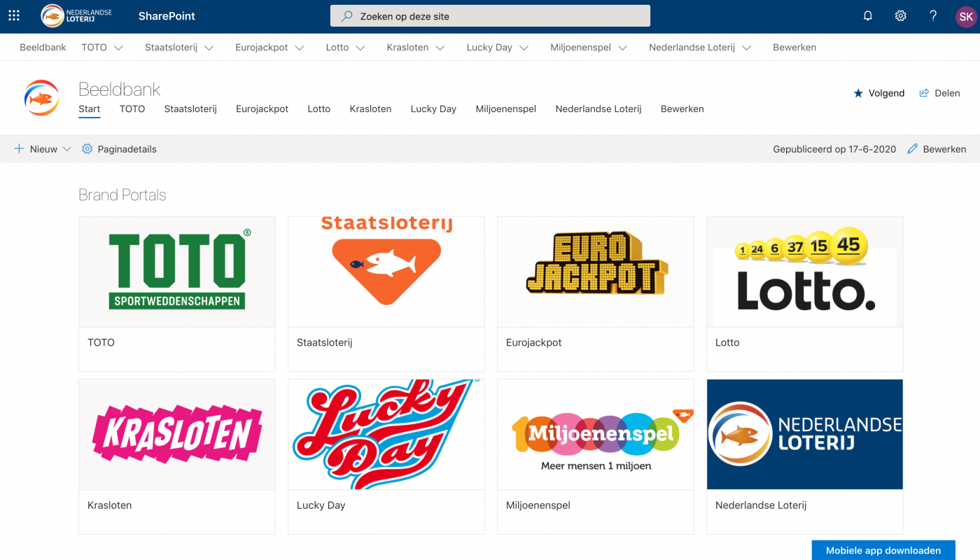
Task: Expand the TOTO dropdown in top navigation
Action: tap(119, 48)
